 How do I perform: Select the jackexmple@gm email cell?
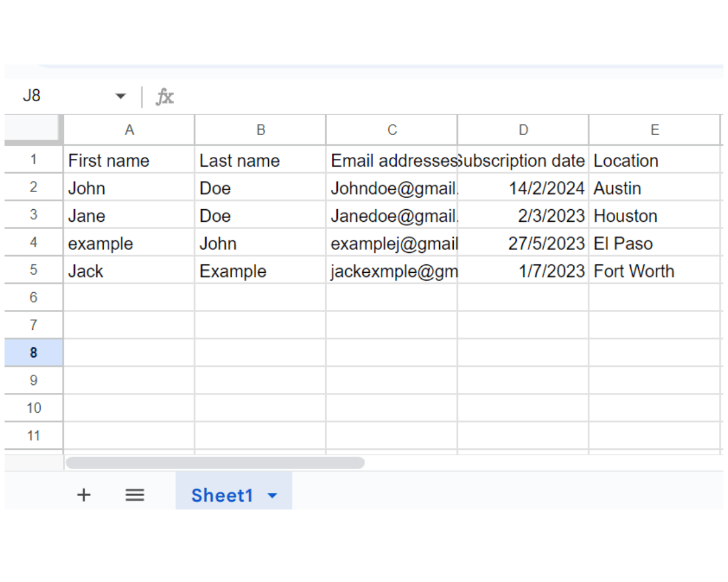point(392,270)
